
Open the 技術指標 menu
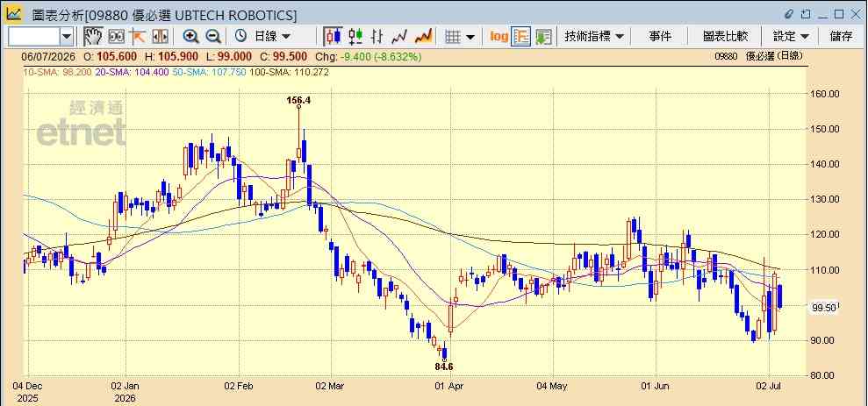(x=594, y=37)
